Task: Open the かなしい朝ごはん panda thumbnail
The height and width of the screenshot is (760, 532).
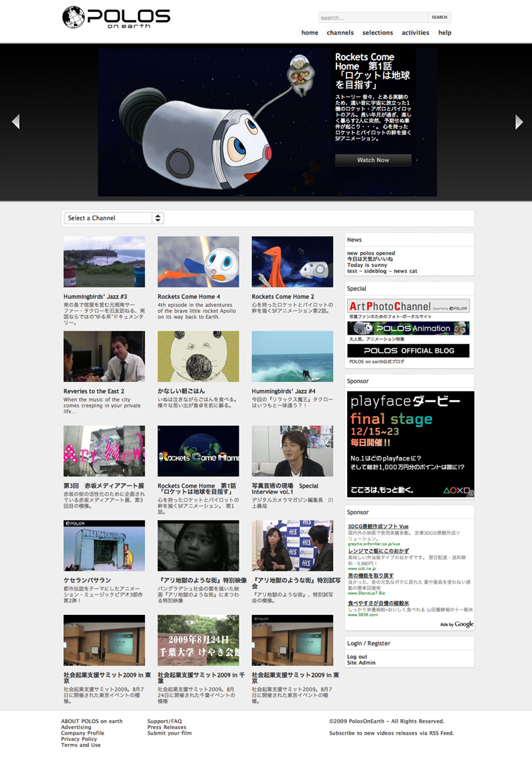Action: point(198,356)
